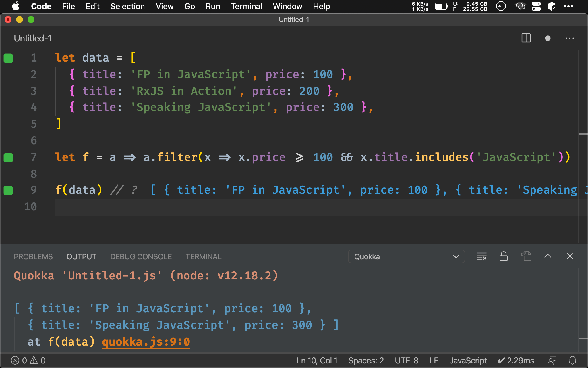588x368 pixels.
Task: Click the filter method call on line 7
Action: 177,157
